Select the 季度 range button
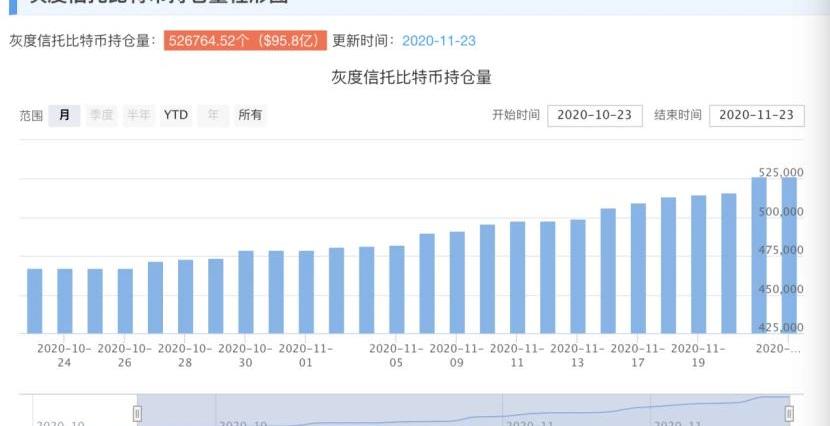Viewport: 830px width, 426px height. 102,115
